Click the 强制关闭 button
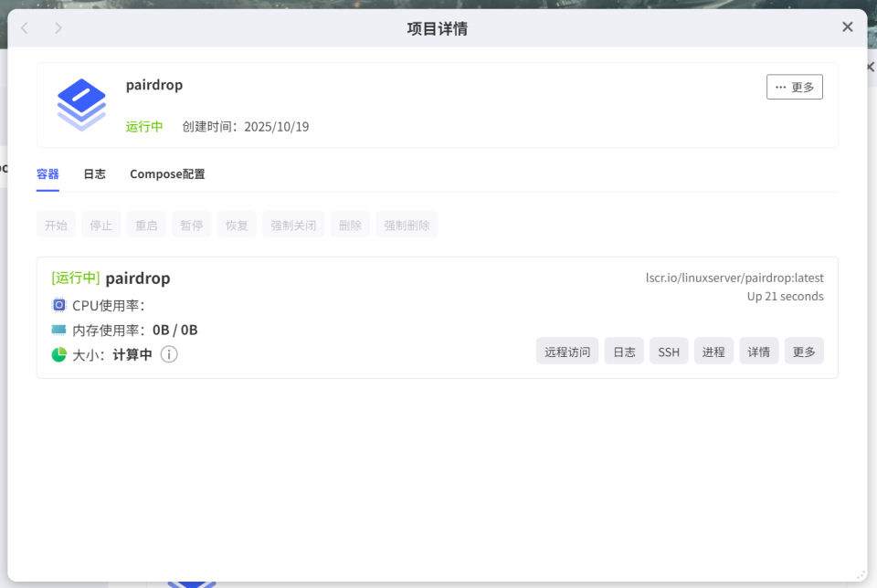 (293, 225)
